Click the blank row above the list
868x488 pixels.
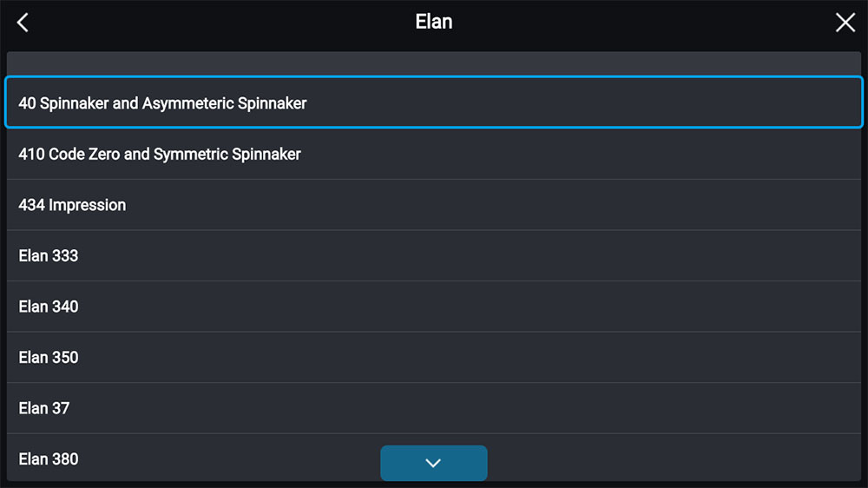(x=434, y=64)
